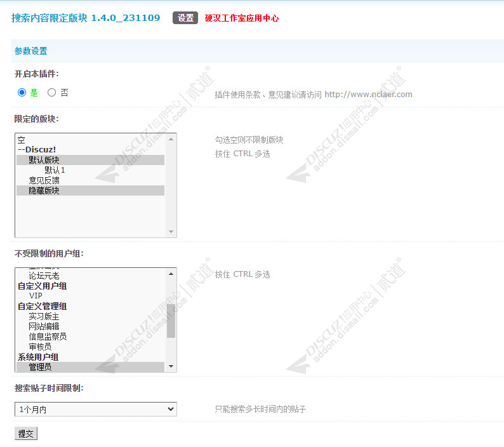
Task: Open the 设置 tab
Action: [185, 18]
